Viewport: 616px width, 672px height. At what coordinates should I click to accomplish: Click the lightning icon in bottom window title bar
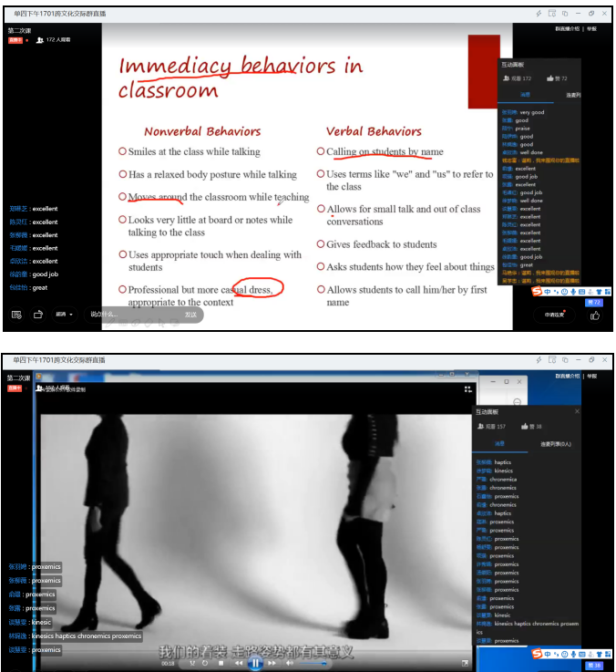pyautogui.click(x=539, y=360)
